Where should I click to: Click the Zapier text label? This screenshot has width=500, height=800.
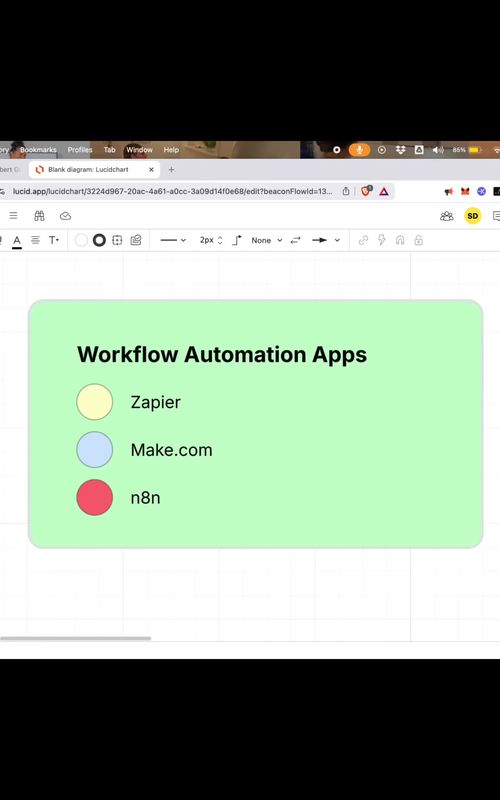click(156, 403)
